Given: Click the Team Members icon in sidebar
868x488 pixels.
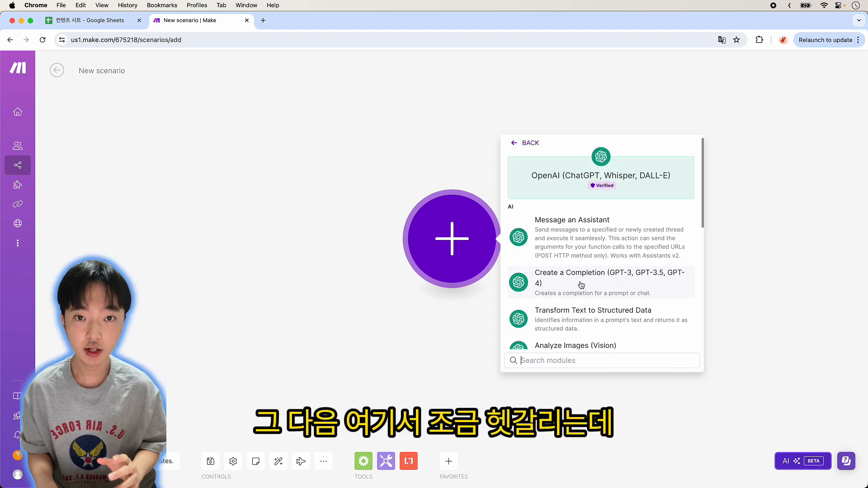Looking at the screenshot, I should click(17, 146).
